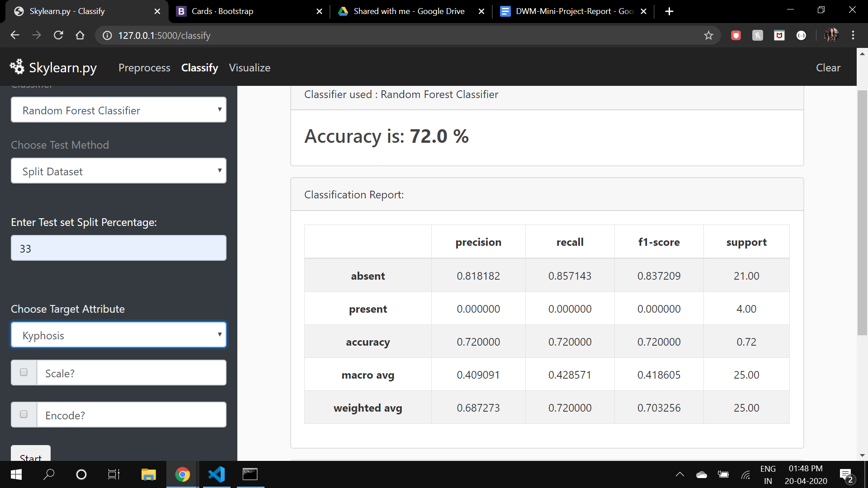Click the 0.818182 precision value
The image size is (868, 488).
[x=478, y=276]
